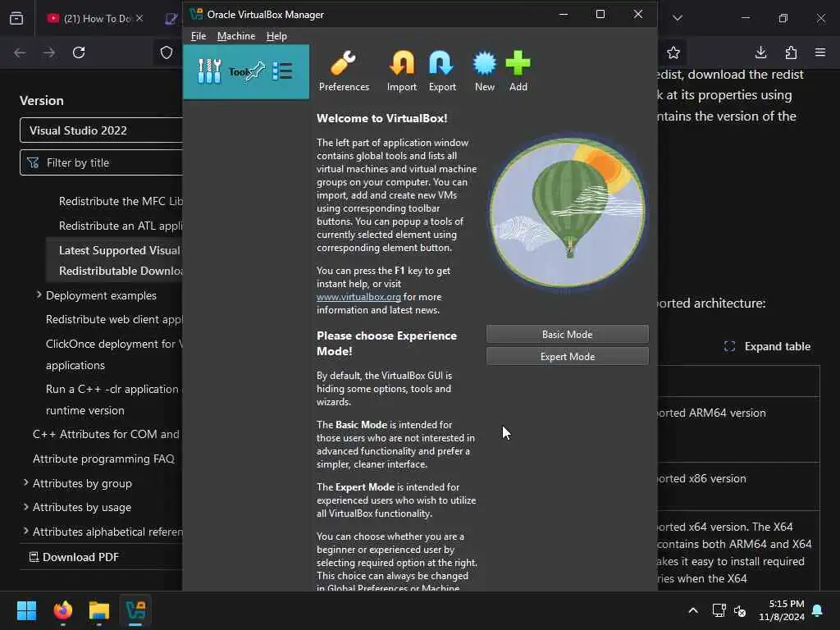
Task: Choose Basic Mode
Action: tap(568, 335)
